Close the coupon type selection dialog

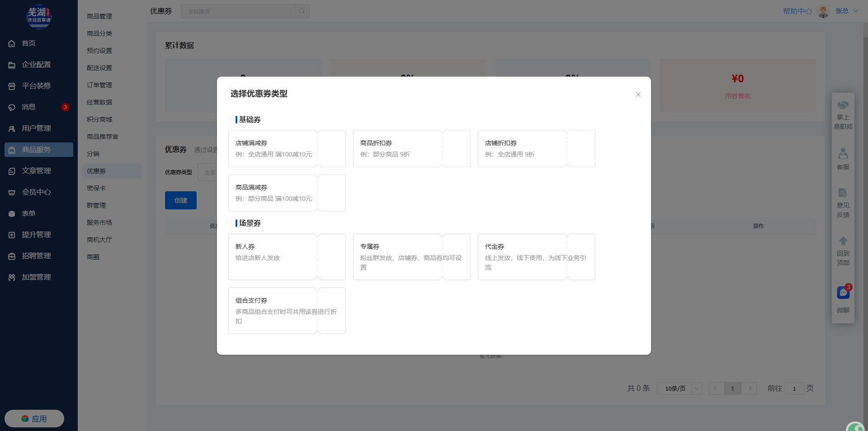(638, 95)
